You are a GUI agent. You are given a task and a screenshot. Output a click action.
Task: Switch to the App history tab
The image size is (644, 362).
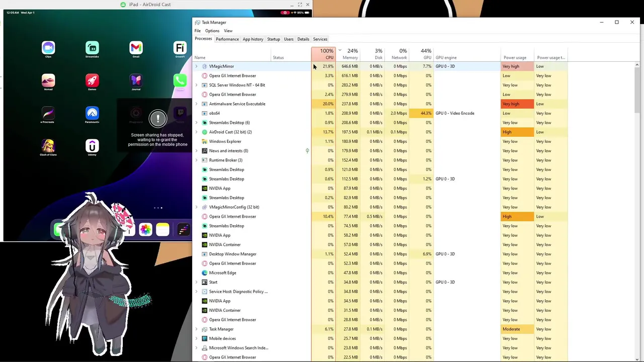pyautogui.click(x=253, y=39)
